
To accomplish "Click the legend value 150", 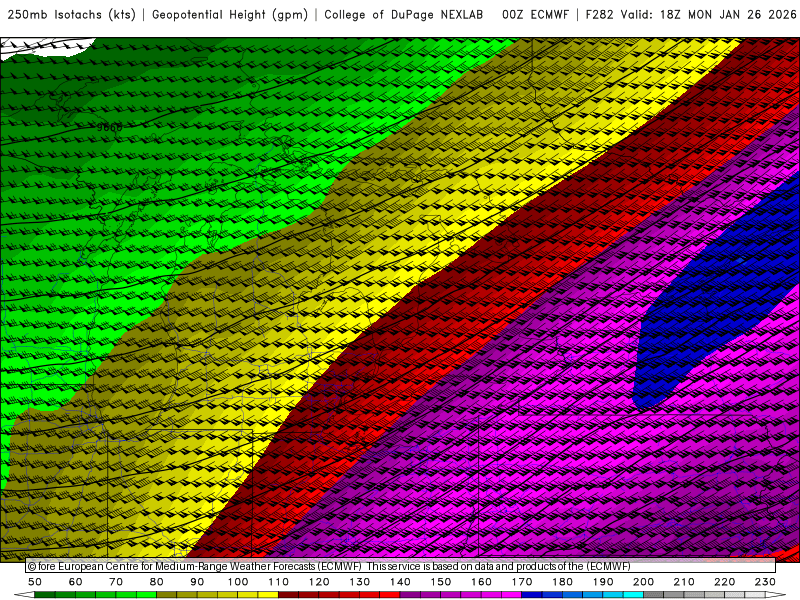I will [x=440, y=582].
